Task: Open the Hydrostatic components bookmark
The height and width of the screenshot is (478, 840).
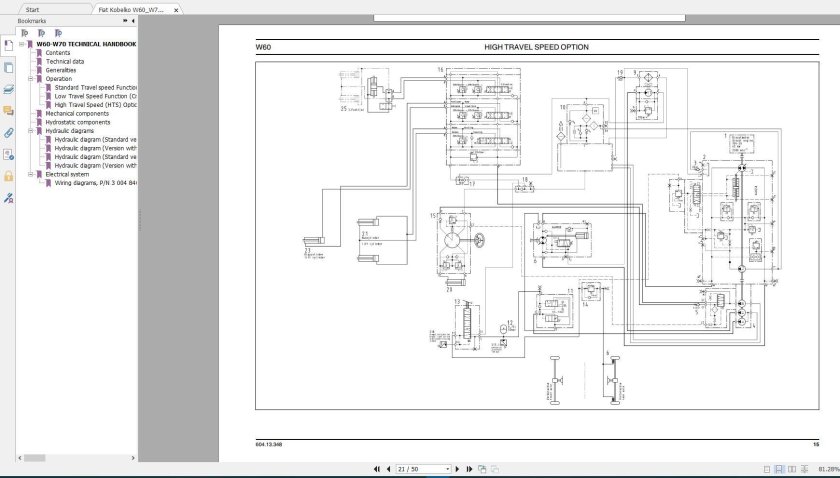Action: click(x=77, y=122)
